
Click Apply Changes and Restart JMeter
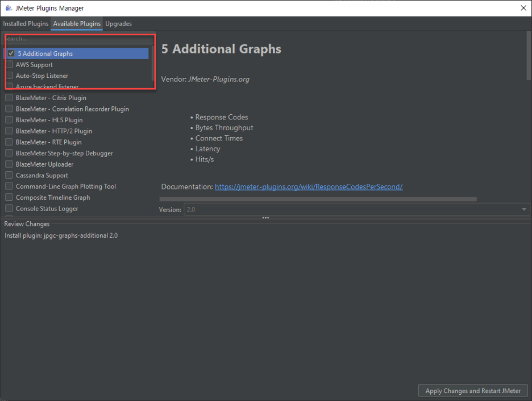473,391
